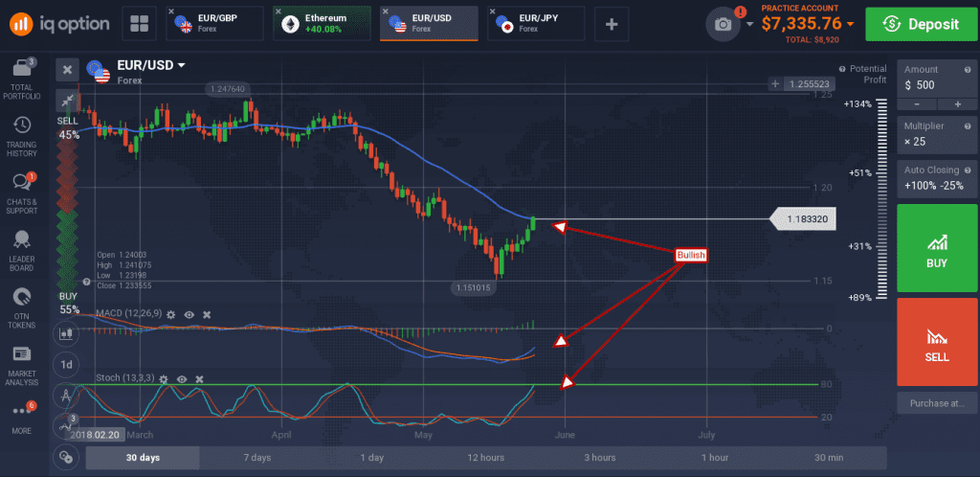Click the green Deposit button
980x477 pixels.
coord(920,24)
